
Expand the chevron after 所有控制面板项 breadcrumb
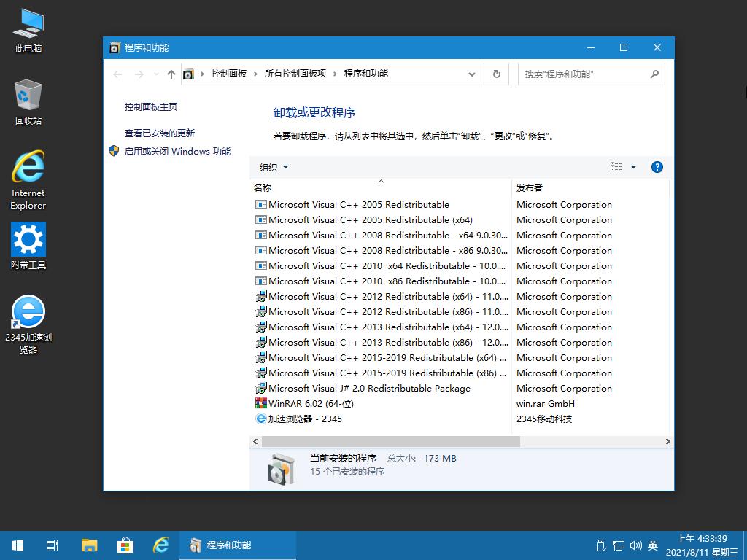pos(335,74)
